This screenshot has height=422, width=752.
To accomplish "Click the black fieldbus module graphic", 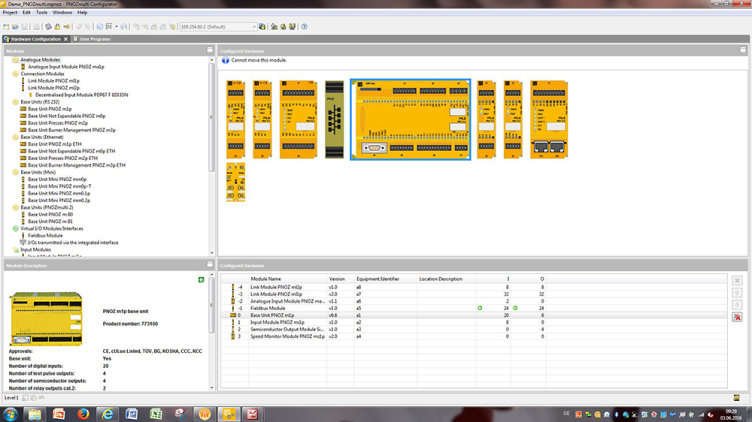I will 335,118.
